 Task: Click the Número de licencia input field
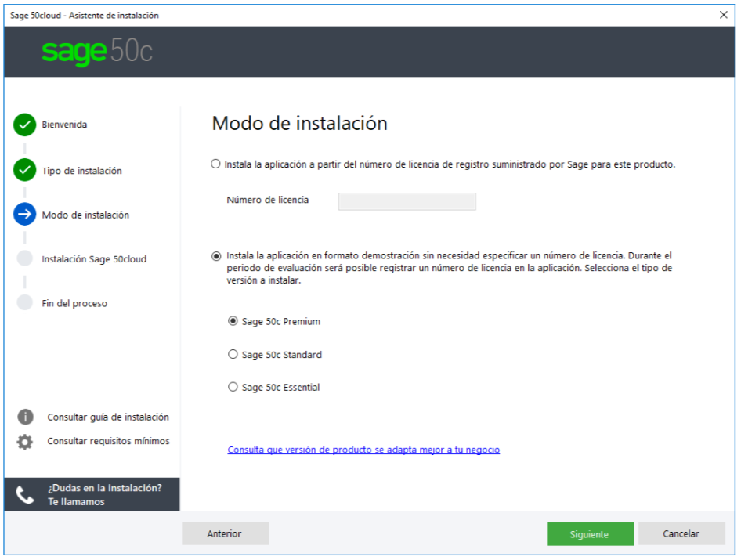407,201
